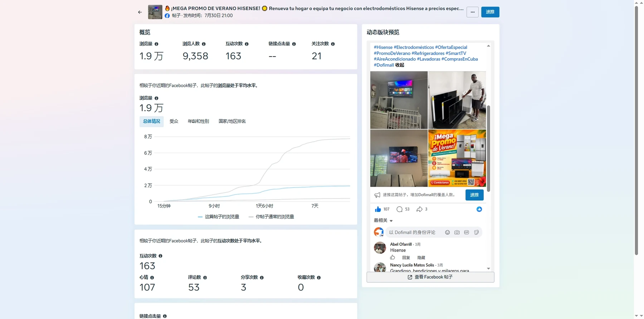Click the thumbs-up like icon with 107
This screenshot has width=644, height=319.
(x=378, y=209)
